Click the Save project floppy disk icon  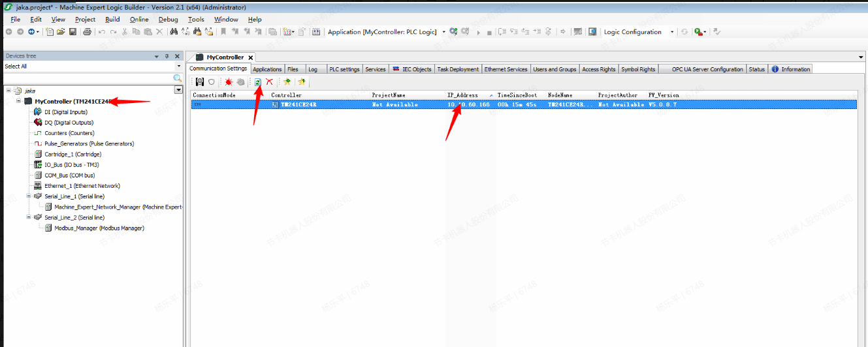tap(72, 32)
